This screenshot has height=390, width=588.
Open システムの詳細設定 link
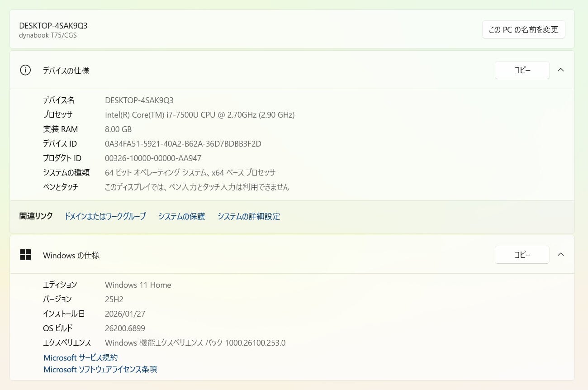[x=249, y=216]
